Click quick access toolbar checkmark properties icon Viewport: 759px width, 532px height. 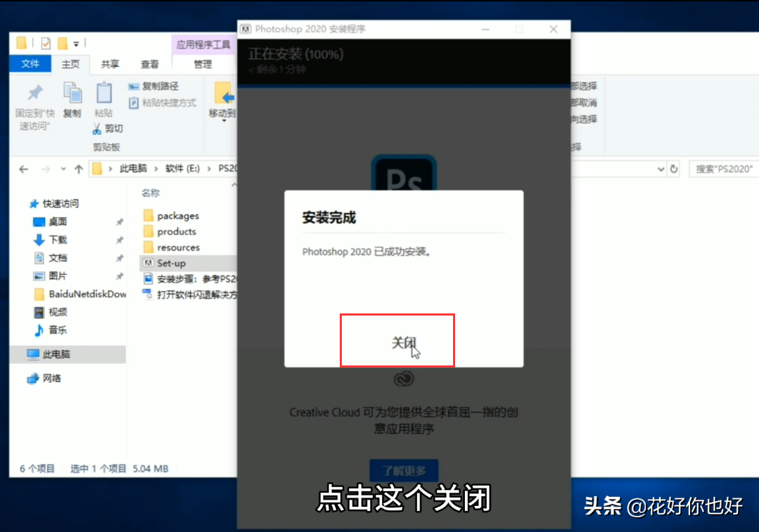coord(46,44)
